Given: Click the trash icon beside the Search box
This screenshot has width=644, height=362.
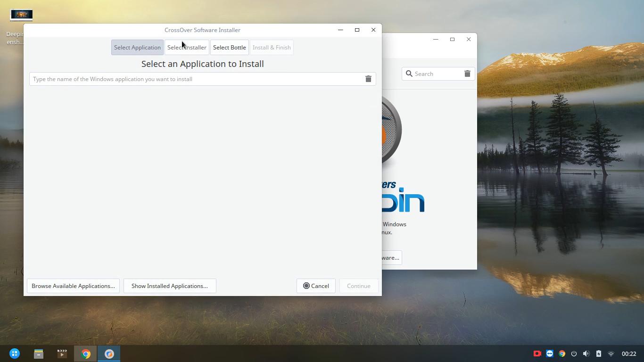Looking at the screenshot, I should pyautogui.click(x=467, y=74).
